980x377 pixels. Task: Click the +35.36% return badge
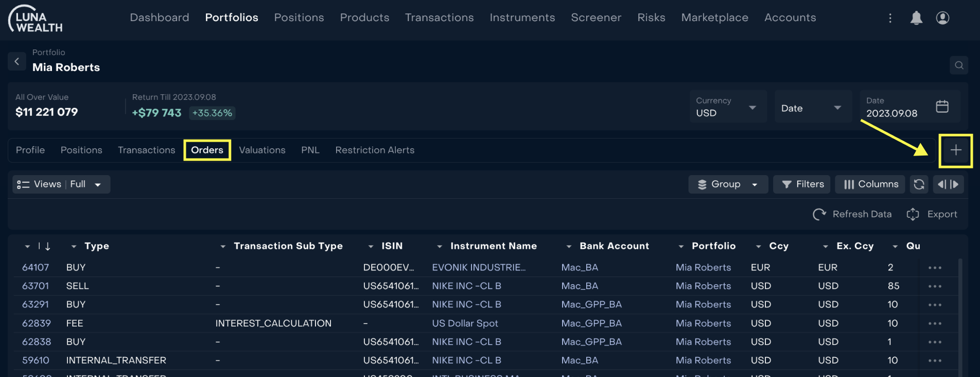tap(212, 113)
